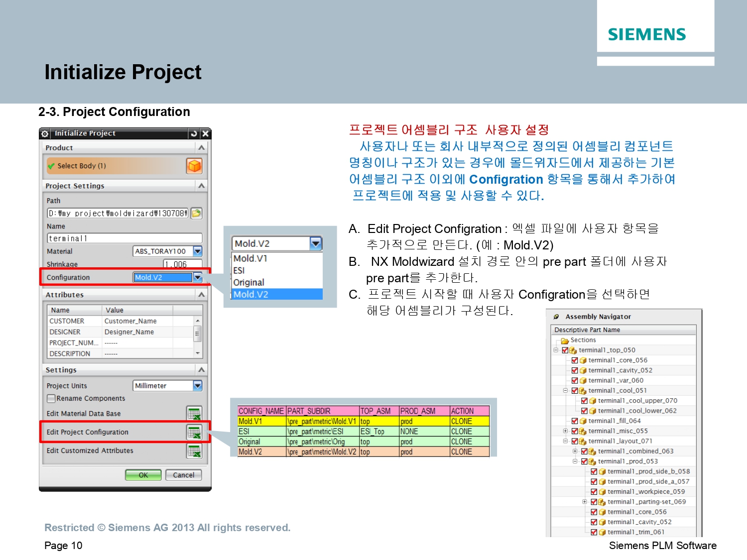Click the Attributes table vertical scrollbar
Screen dimensions: 747x560
198,337
